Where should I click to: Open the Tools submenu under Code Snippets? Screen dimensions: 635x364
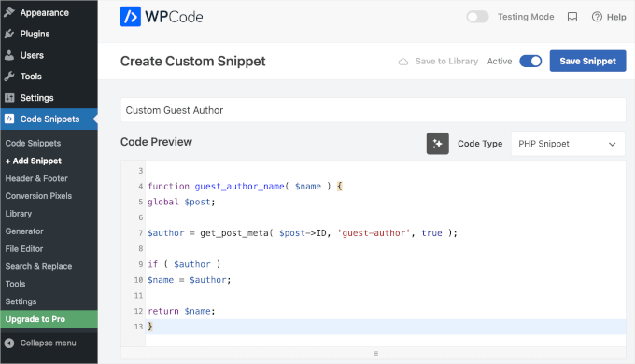tap(15, 284)
